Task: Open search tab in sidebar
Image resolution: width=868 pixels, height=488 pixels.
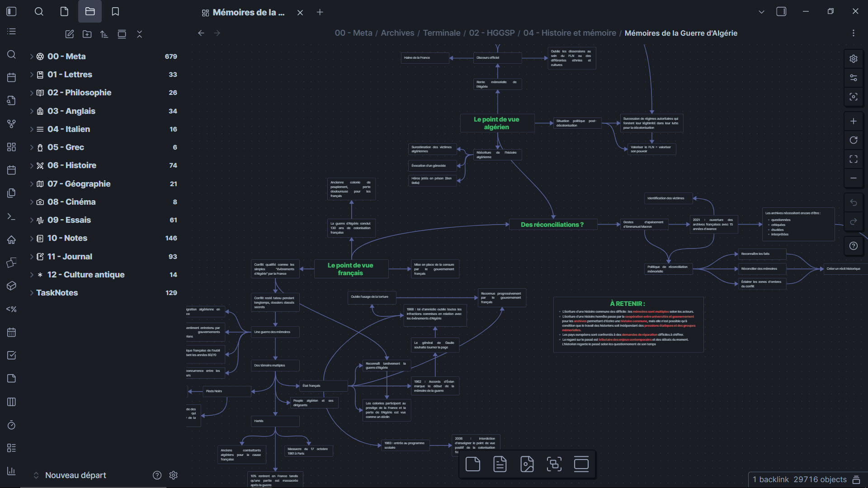Action: pos(39,12)
